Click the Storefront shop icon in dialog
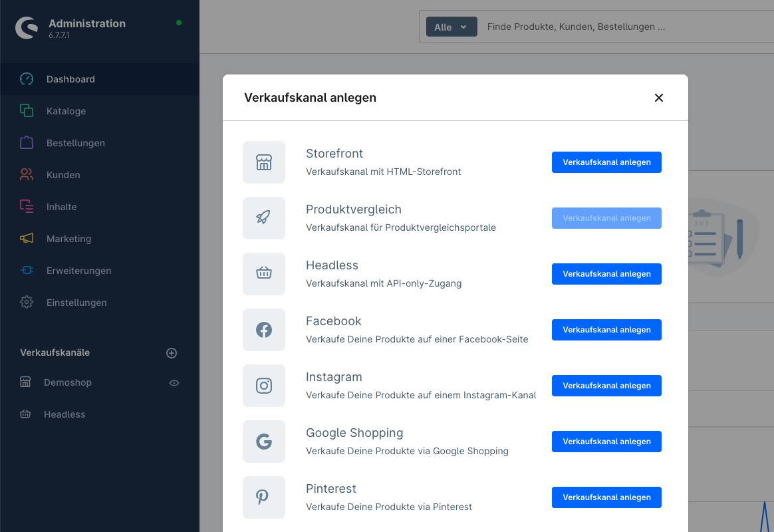 click(264, 162)
